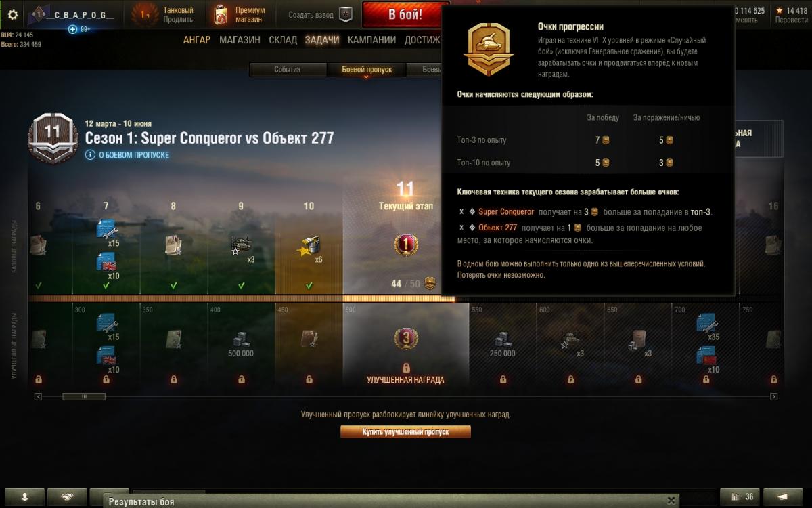This screenshot has height=508, width=812.
Task: Click the handshake icon in the bottom bar
Action: point(68,496)
